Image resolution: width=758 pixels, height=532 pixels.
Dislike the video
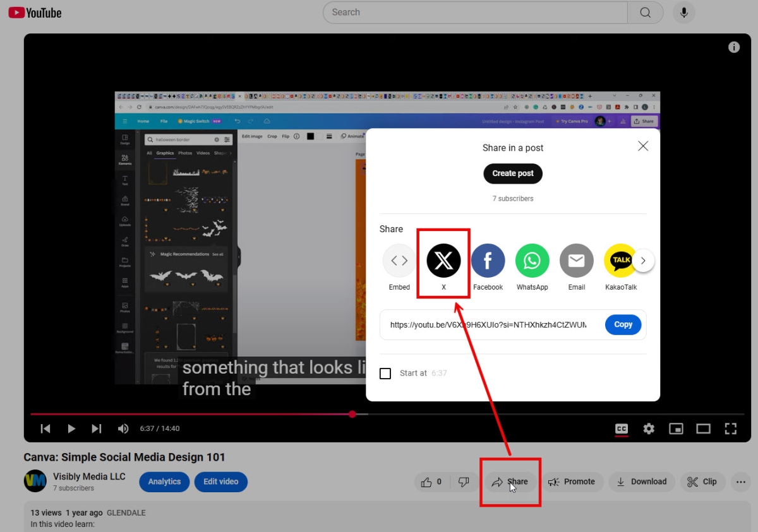(x=464, y=482)
